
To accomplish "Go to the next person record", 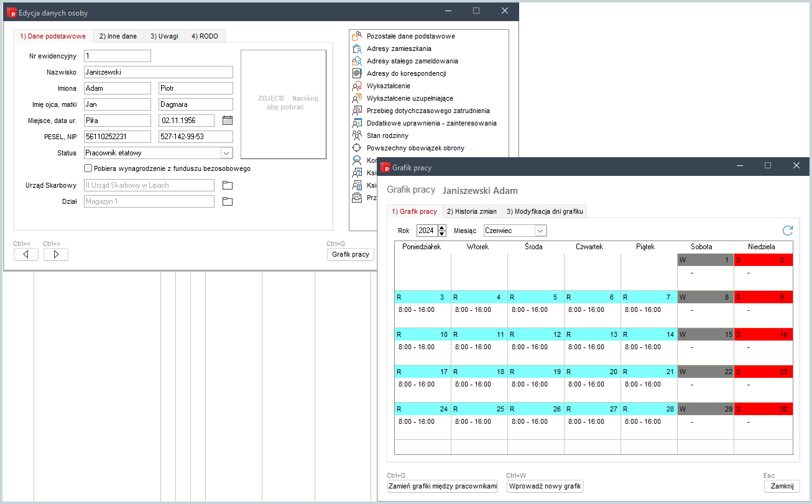I will click(56, 254).
